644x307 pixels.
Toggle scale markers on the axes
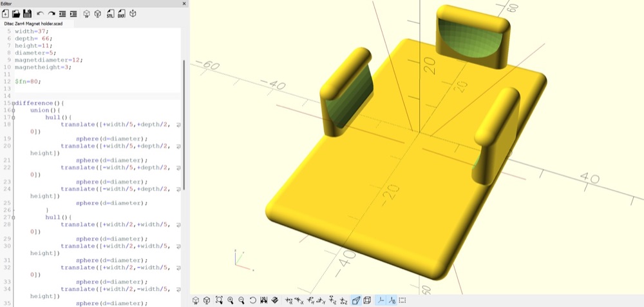coord(392,301)
